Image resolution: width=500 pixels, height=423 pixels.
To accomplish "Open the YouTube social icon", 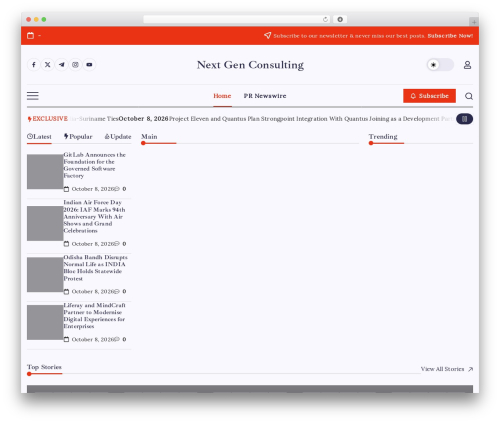I will [x=89, y=65].
